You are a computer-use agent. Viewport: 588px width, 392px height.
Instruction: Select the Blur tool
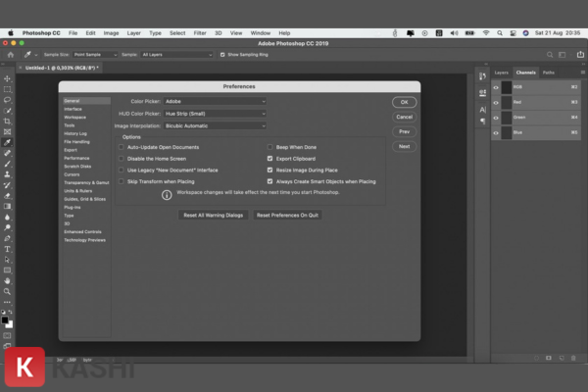pyautogui.click(x=7, y=218)
